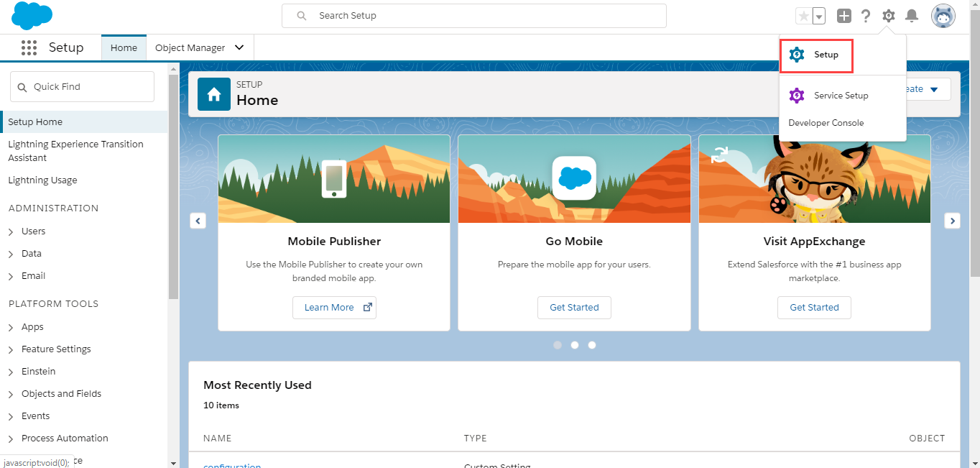Open the notifications bell
This screenshot has width=980, height=468.
tap(912, 16)
